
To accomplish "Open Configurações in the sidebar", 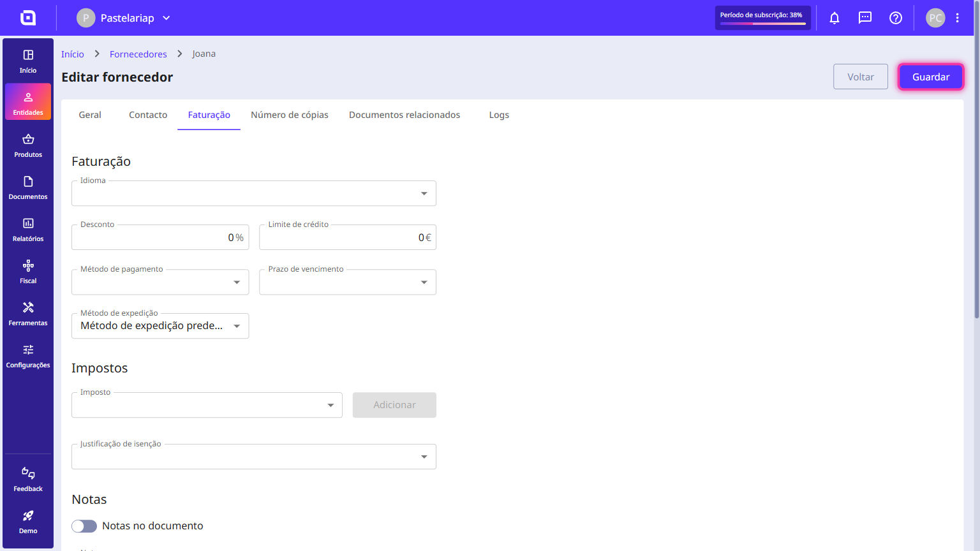I will tap(28, 356).
